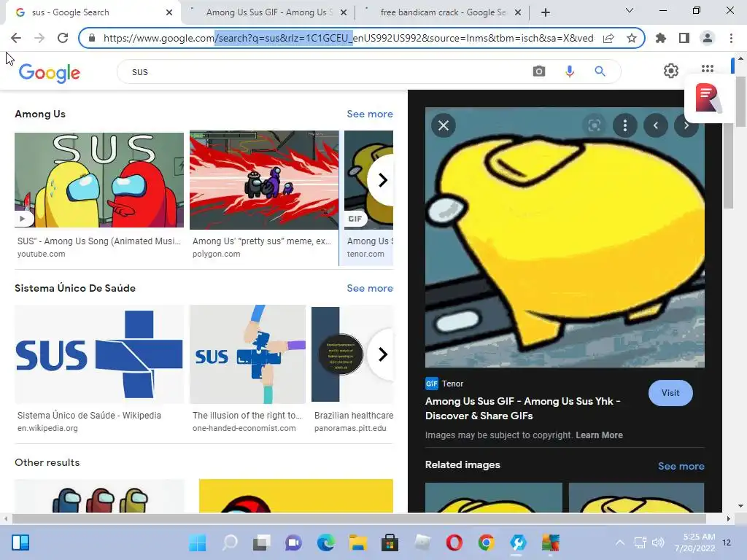Show hidden system tray icons
747x560 pixels.
click(620, 542)
